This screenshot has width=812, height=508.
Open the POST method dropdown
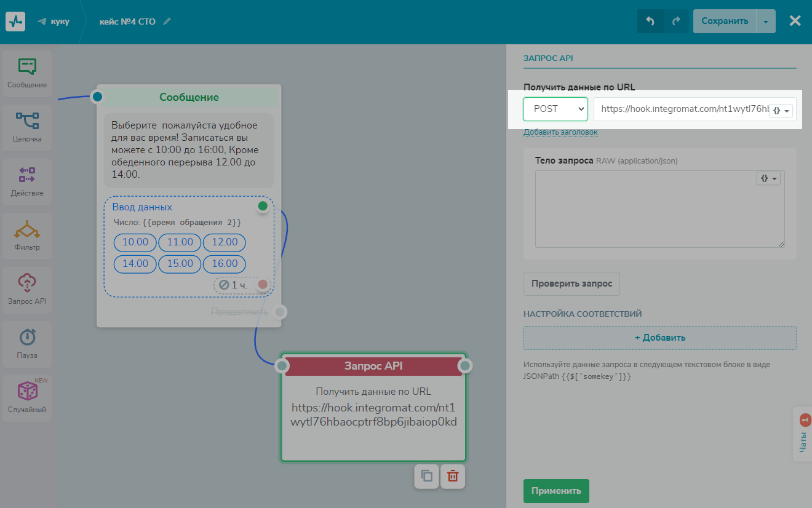pos(555,109)
